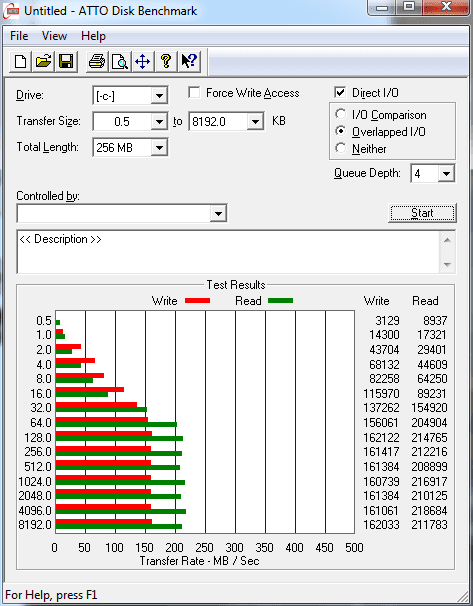
Task: Click 'Transfer Rate - MB / Sec' axis label
Action: click(x=199, y=561)
